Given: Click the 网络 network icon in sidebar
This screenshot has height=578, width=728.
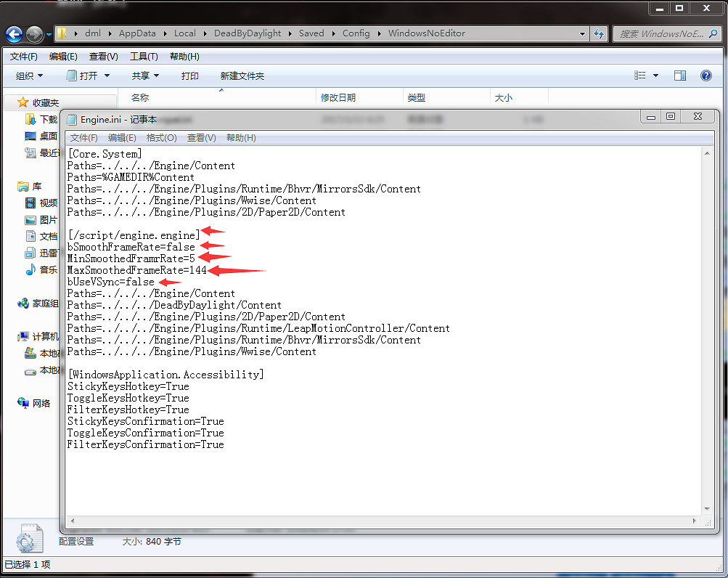Looking at the screenshot, I should coord(24,403).
